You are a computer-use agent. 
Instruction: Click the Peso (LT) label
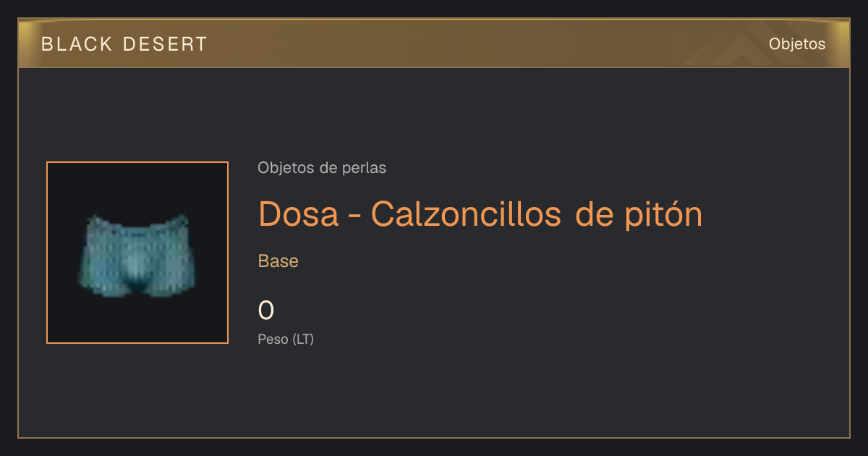coord(286,339)
